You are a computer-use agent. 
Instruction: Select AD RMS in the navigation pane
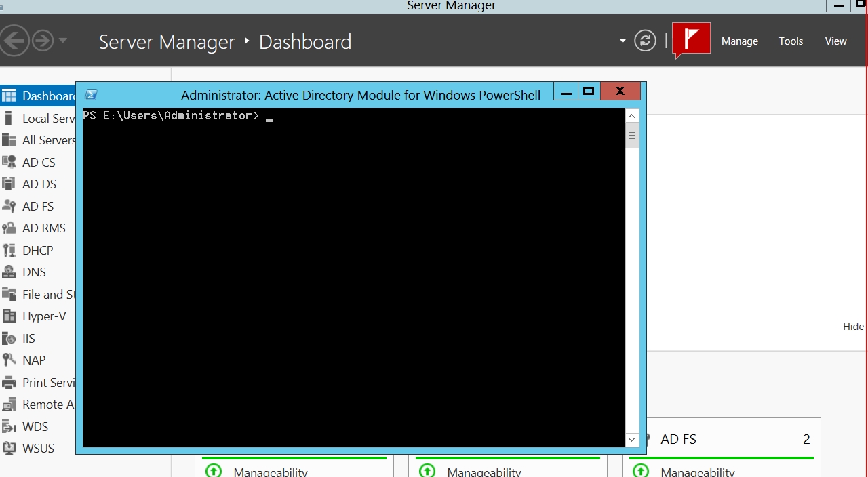pyautogui.click(x=44, y=228)
